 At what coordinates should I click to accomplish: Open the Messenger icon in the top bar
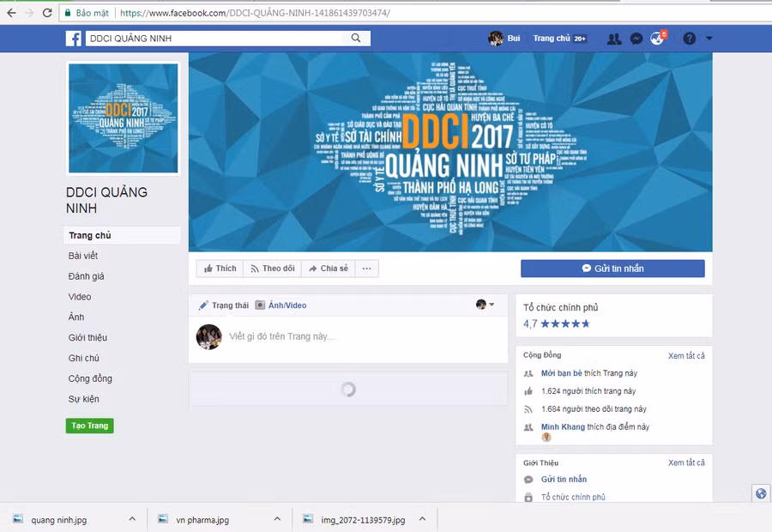coord(636,38)
